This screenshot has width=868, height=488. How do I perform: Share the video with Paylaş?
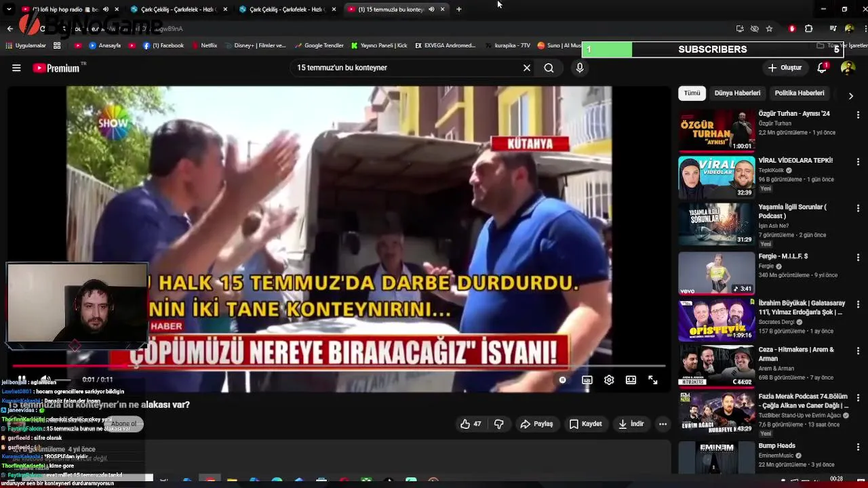pos(536,424)
